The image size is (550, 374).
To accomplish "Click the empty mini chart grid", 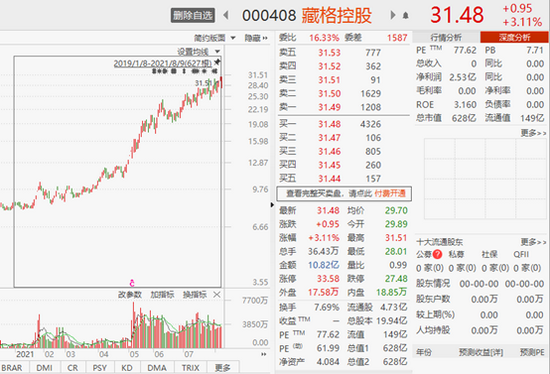I will (485, 179).
